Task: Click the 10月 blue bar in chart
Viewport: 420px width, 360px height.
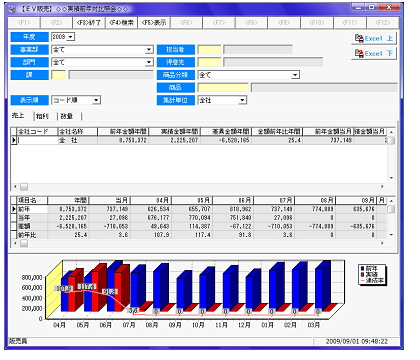Action: tap(204, 291)
